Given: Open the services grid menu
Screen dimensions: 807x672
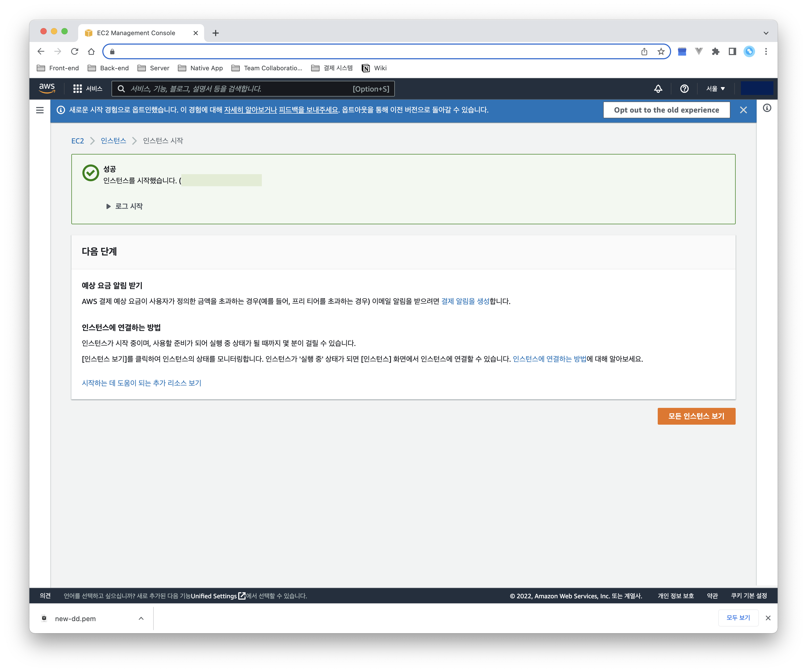Looking at the screenshot, I should pos(77,89).
